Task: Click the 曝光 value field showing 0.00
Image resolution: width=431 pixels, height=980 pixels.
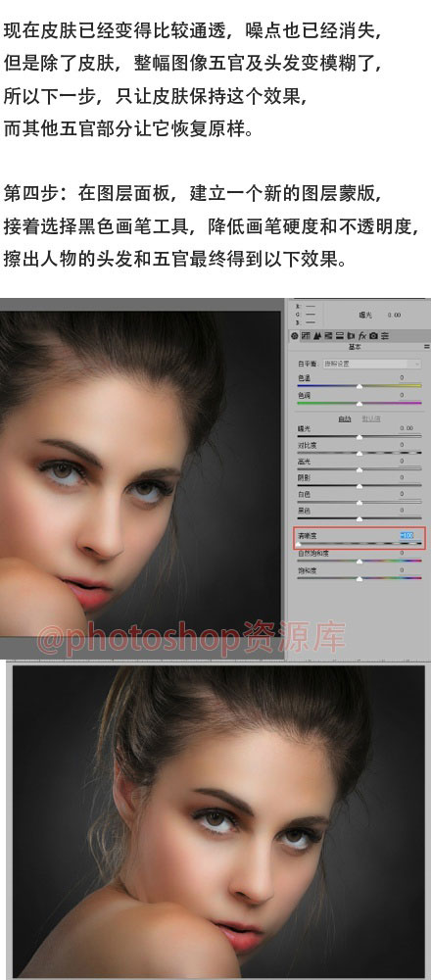Action: 409,428
